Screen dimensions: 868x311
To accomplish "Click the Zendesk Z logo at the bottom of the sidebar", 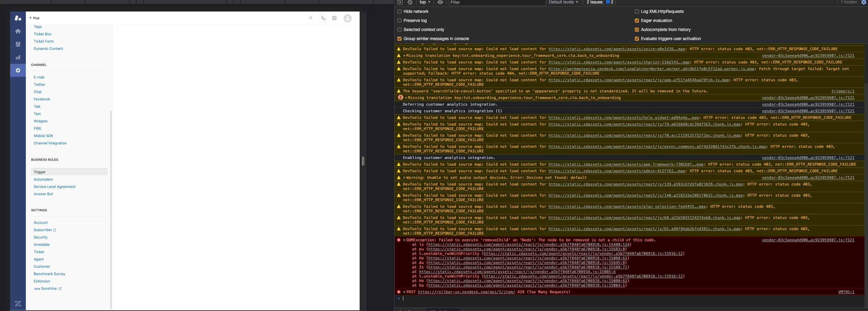I will coord(18,304).
